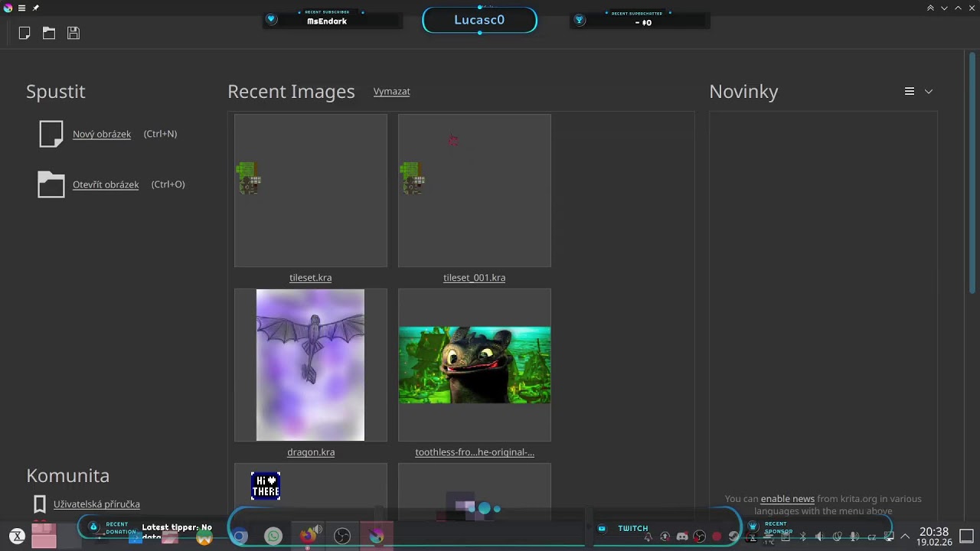Toggle the pin window icon in title bar

click(x=35, y=8)
